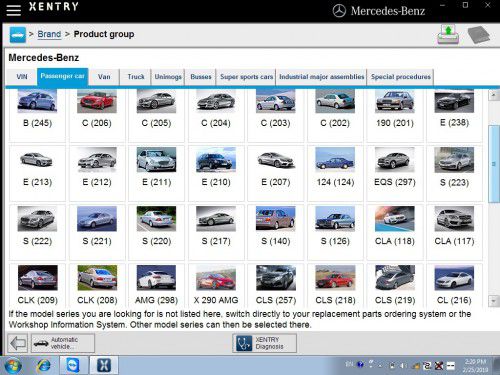The image size is (500, 375).
Task: Go back with the left arrow button
Action: coord(18,343)
